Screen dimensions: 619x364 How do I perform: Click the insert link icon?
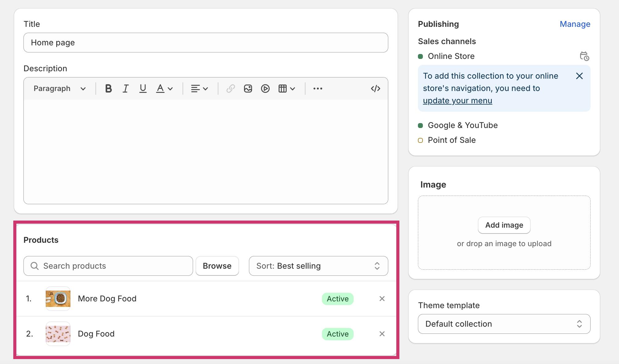230,89
